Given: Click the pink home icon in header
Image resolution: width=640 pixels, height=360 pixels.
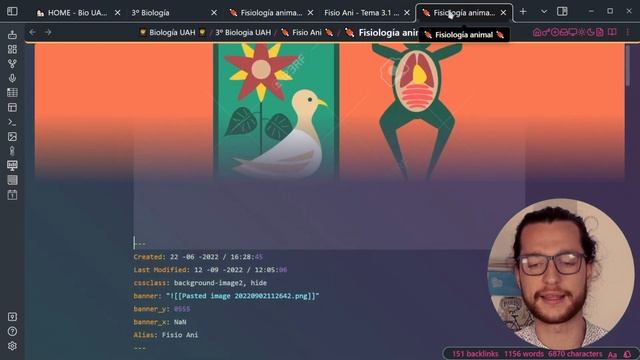Looking at the screenshot, I should point(537,32).
